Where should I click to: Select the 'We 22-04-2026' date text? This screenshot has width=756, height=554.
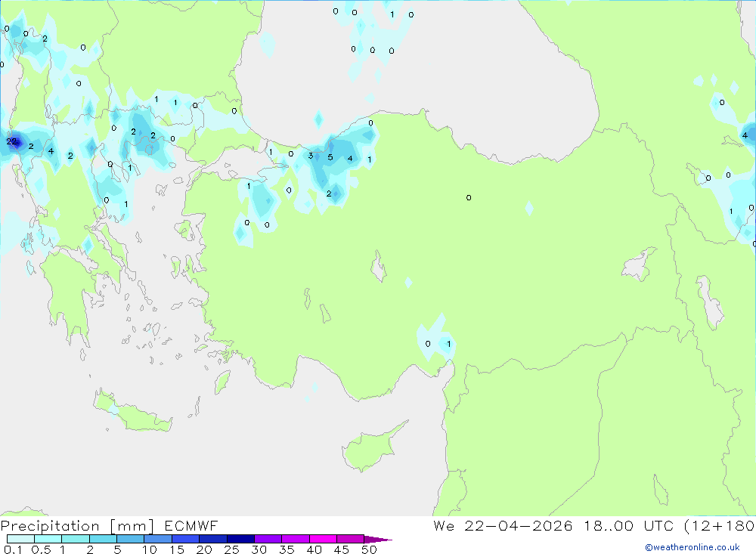[x=503, y=525]
